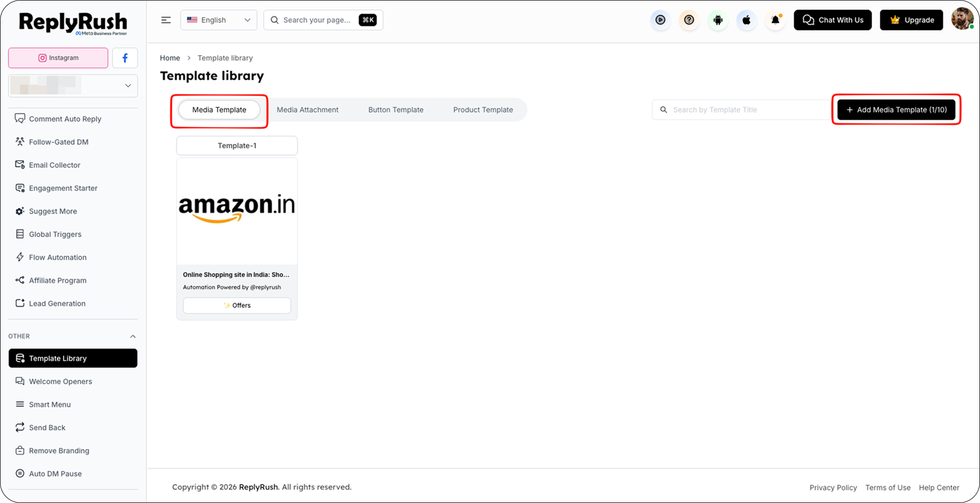Click the Online Shopping site card title
Viewport: 980px width, 503px height.
(x=236, y=275)
